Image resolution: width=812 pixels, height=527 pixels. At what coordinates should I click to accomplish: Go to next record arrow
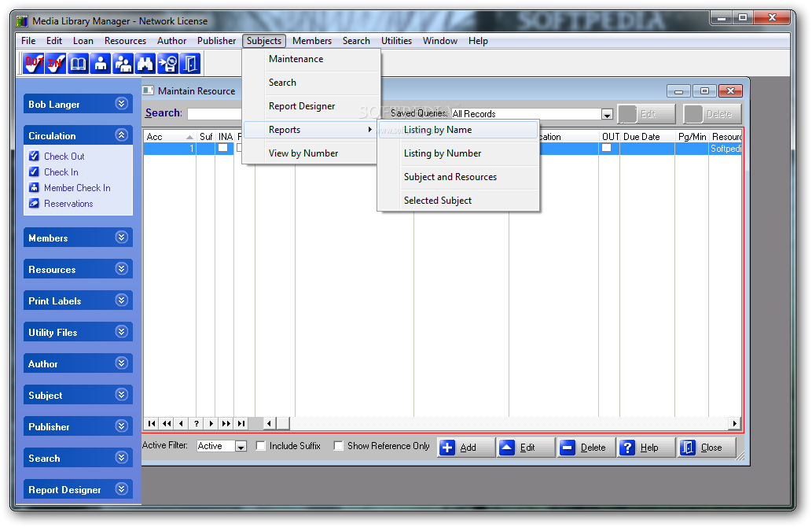[211, 423]
